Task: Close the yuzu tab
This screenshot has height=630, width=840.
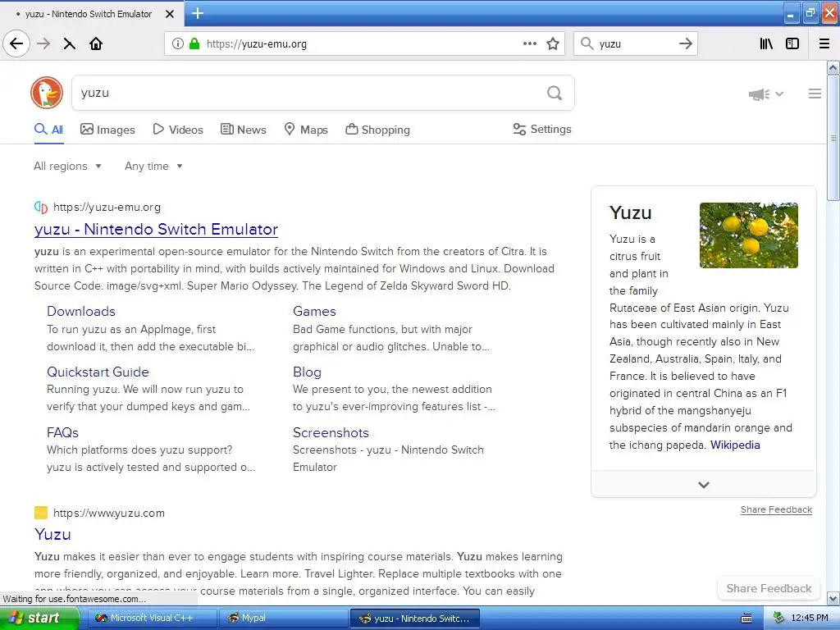Action: (x=169, y=14)
